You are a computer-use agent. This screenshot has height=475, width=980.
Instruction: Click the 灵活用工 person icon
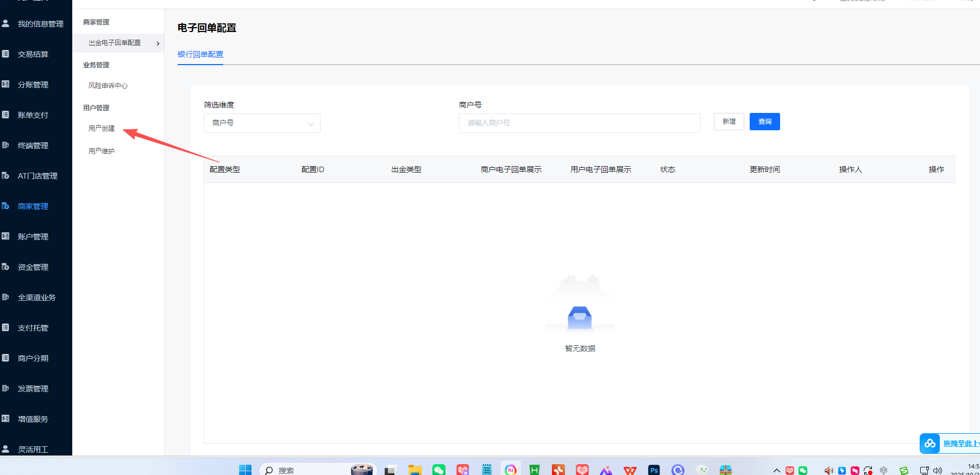click(6, 449)
